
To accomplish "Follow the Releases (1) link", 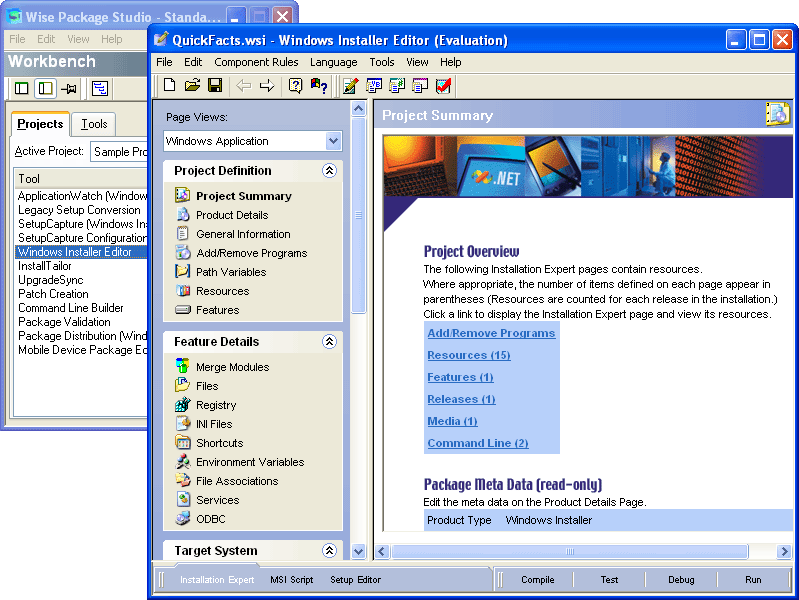I will (461, 399).
